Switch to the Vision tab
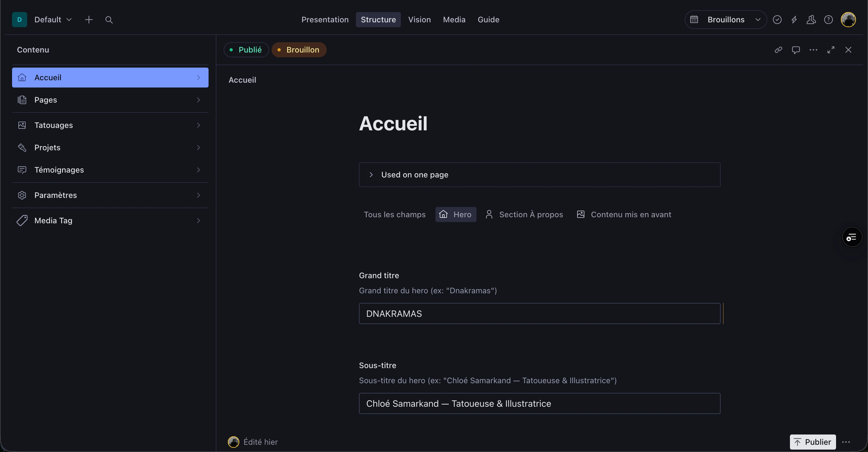Image resolution: width=868 pixels, height=452 pixels. (x=419, y=20)
